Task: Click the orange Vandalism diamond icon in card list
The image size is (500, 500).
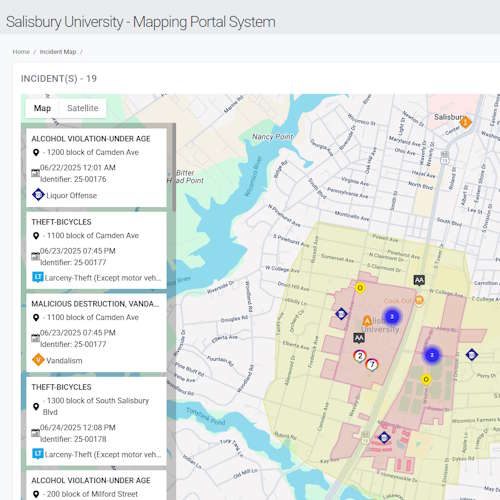Action: pyautogui.click(x=38, y=360)
